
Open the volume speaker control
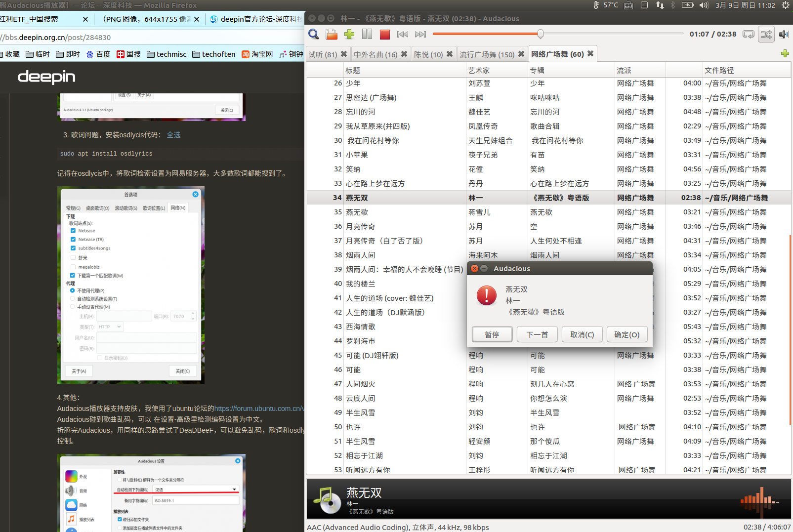point(784,34)
